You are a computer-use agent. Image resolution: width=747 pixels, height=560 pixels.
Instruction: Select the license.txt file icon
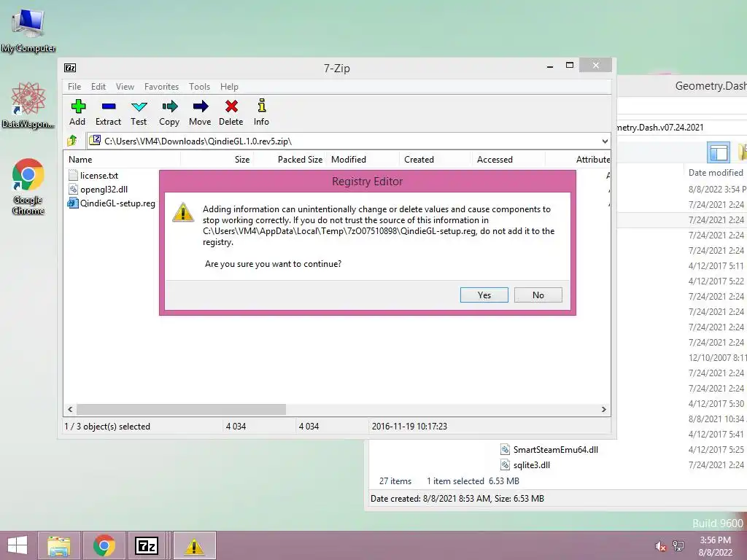73,175
